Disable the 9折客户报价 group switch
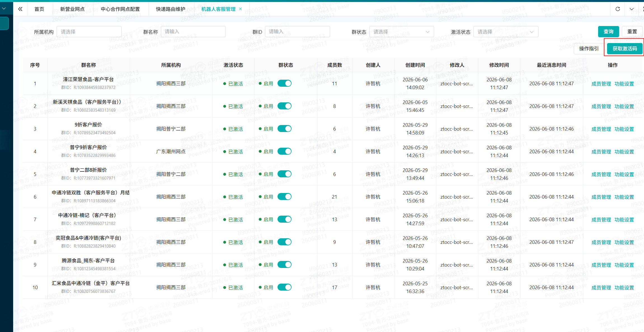 [285, 129]
